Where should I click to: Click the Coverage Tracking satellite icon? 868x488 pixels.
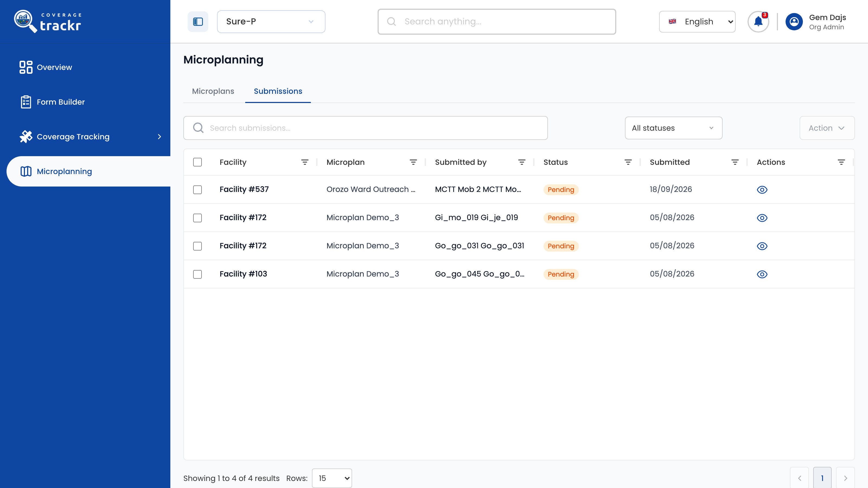coord(26,136)
